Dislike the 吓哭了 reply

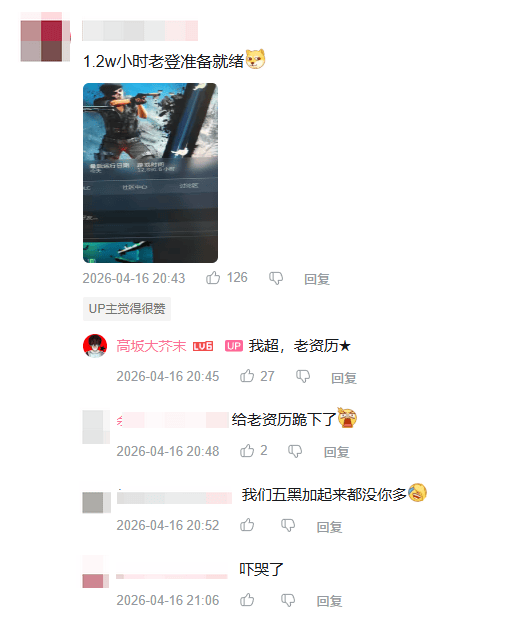coord(288,601)
